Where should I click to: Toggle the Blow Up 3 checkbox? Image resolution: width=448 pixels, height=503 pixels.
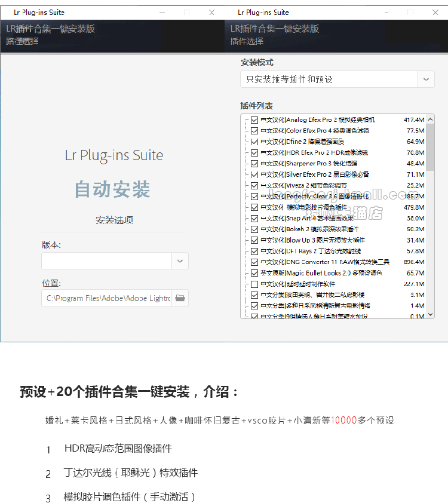click(x=254, y=240)
